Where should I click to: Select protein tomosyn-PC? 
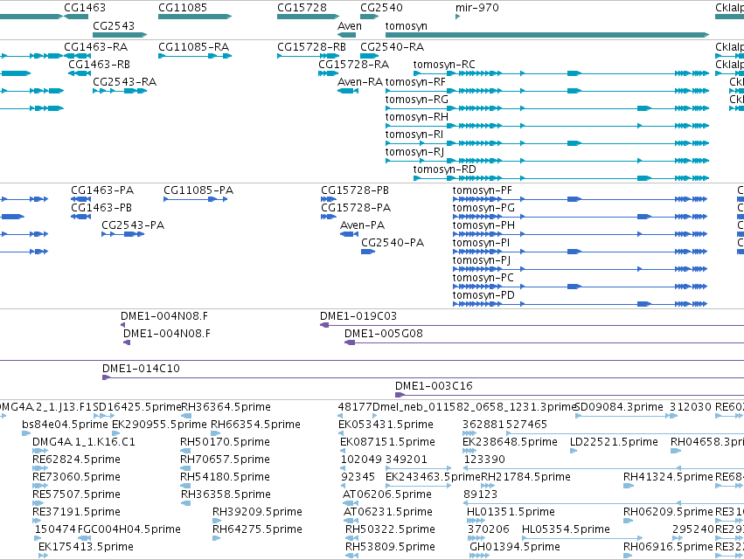click(580, 287)
